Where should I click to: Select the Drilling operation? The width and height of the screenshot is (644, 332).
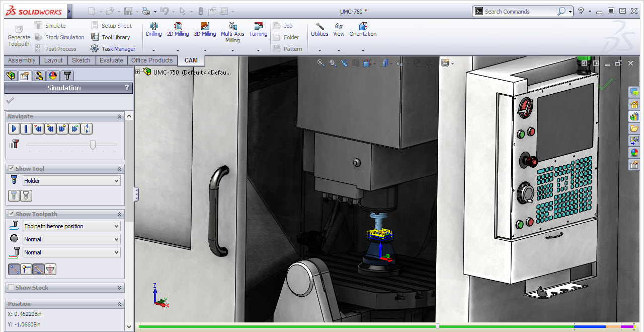tap(154, 30)
